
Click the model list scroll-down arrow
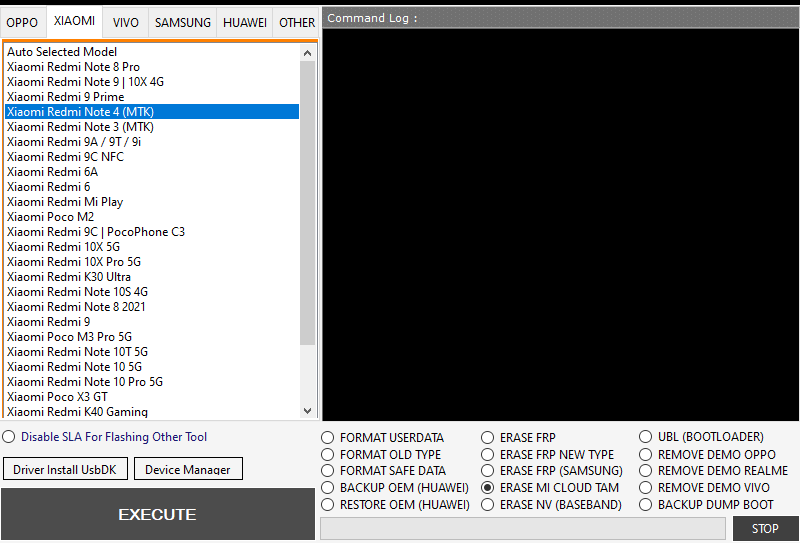(x=307, y=410)
